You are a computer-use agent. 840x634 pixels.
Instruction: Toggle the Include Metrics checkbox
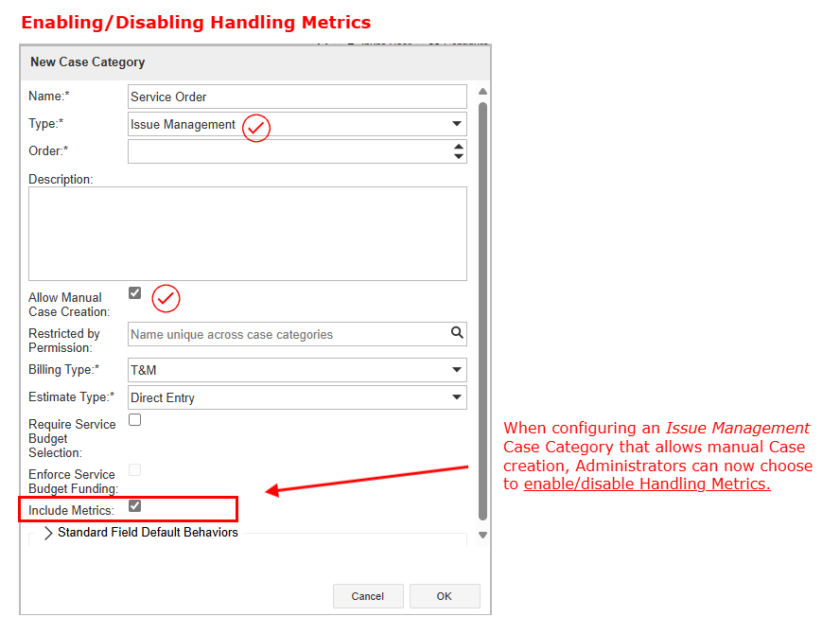134,507
